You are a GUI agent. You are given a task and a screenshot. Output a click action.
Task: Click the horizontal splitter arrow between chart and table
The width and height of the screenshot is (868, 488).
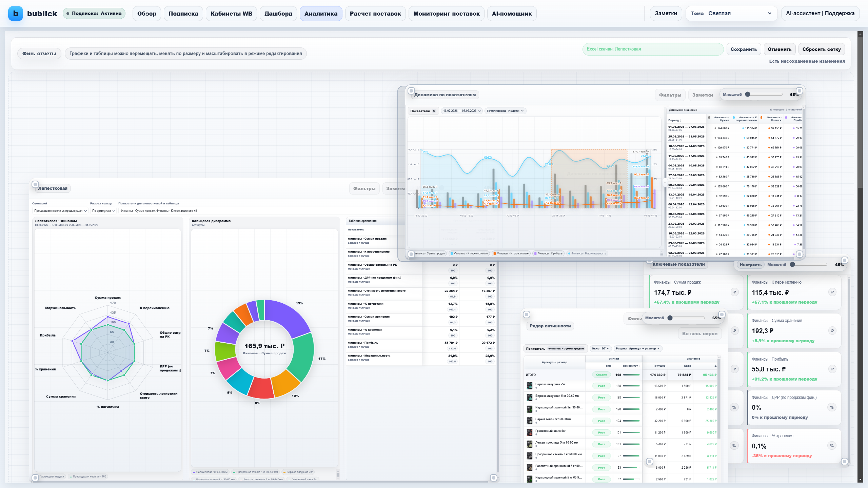tap(665, 183)
